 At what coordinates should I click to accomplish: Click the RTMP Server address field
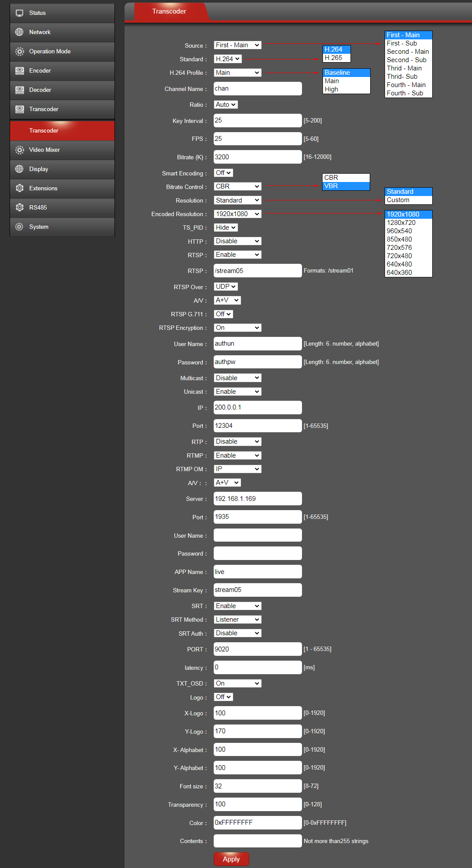tap(258, 499)
